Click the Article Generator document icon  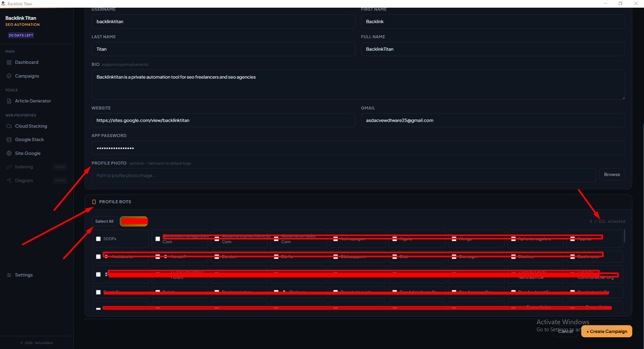tap(9, 101)
